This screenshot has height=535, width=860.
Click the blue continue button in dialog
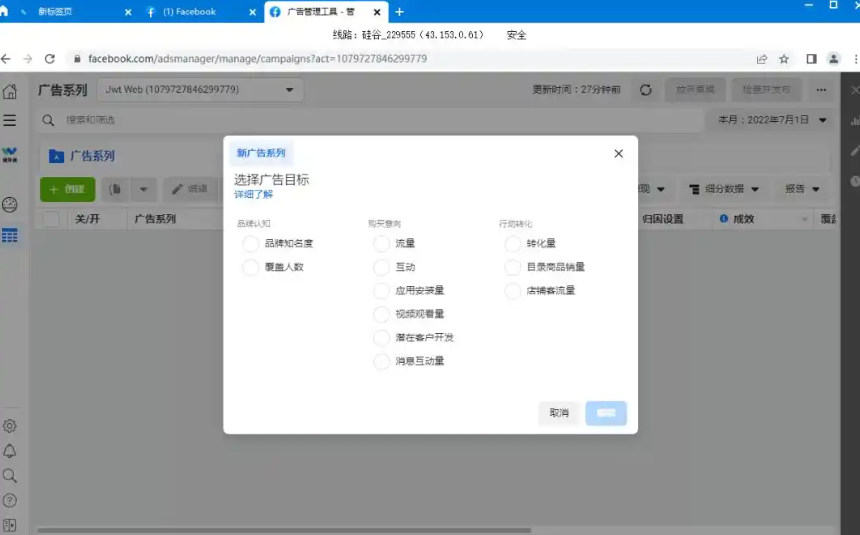[606, 413]
